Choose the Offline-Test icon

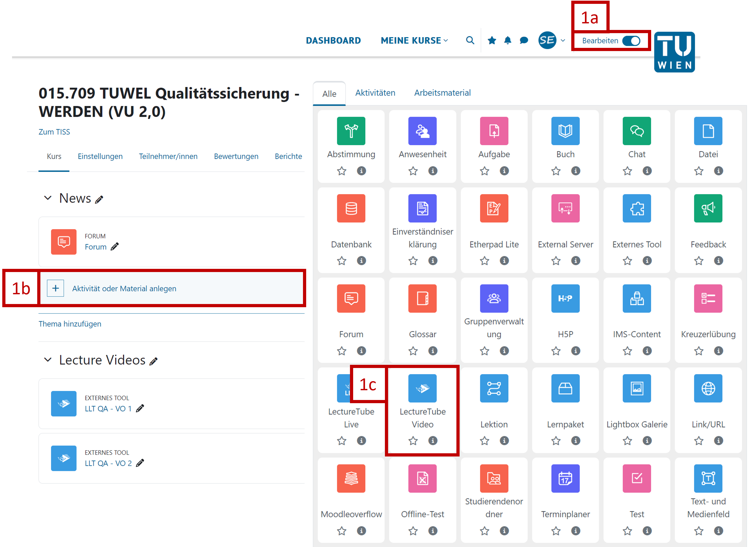[x=422, y=478]
